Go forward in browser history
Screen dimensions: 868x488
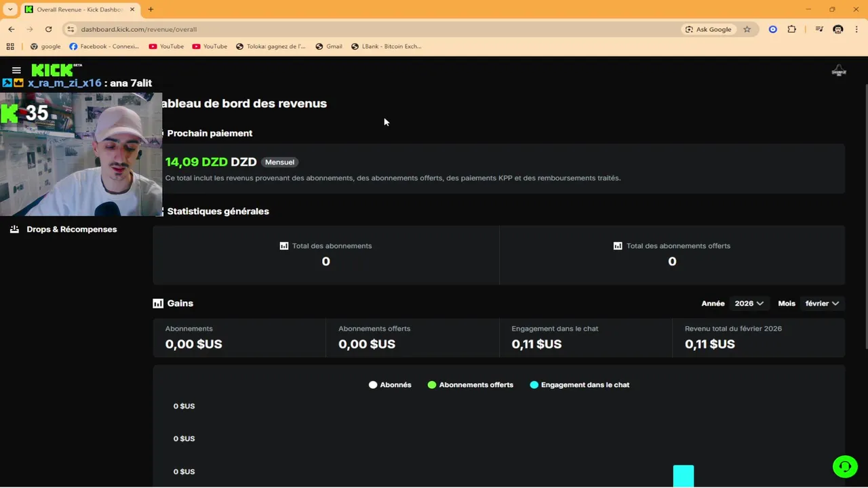point(30,29)
